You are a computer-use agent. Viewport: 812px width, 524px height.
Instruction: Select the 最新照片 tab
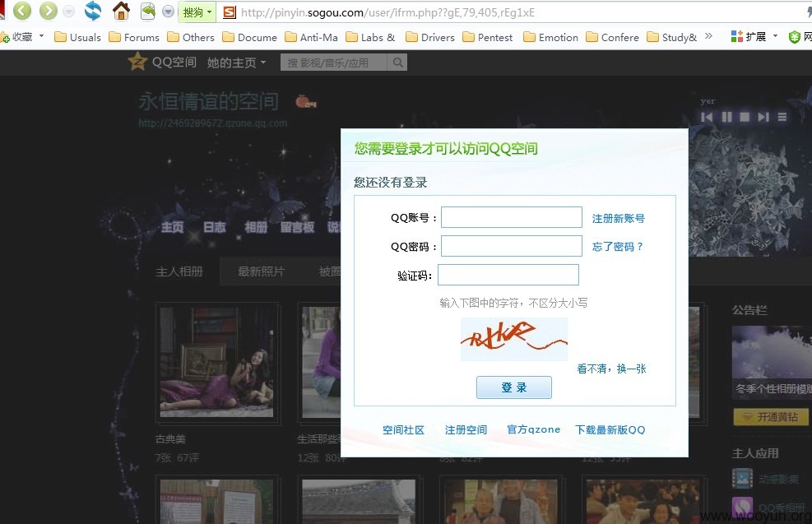pos(261,271)
